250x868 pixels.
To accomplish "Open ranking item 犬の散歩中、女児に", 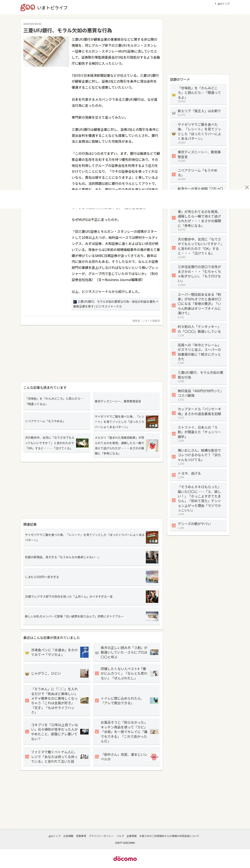I will click(x=198, y=248).
